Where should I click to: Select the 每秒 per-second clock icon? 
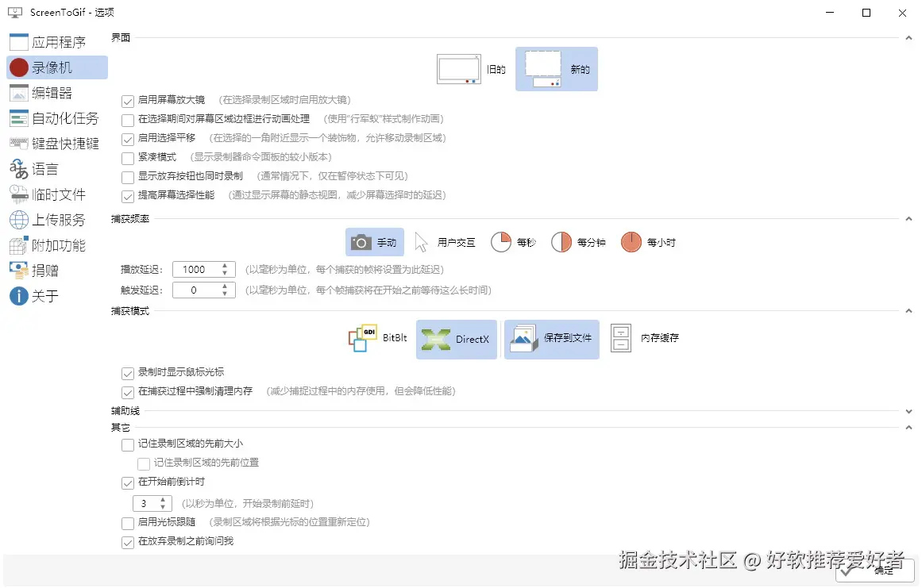pyautogui.click(x=501, y=242)
